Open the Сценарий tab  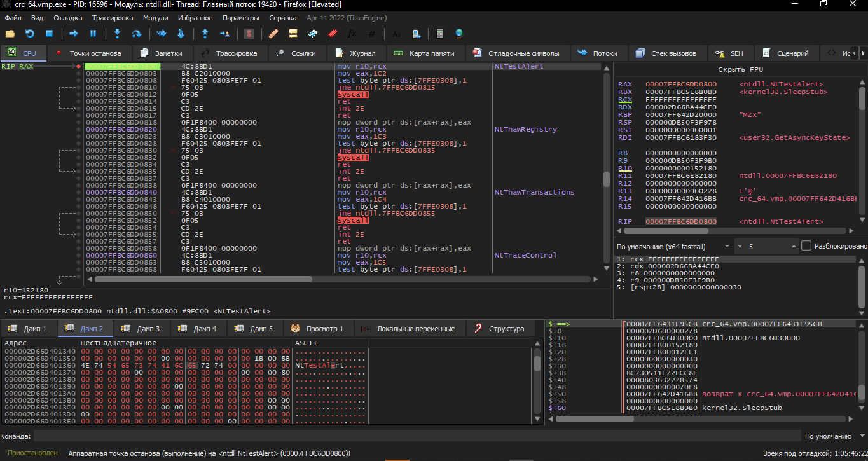785,53
